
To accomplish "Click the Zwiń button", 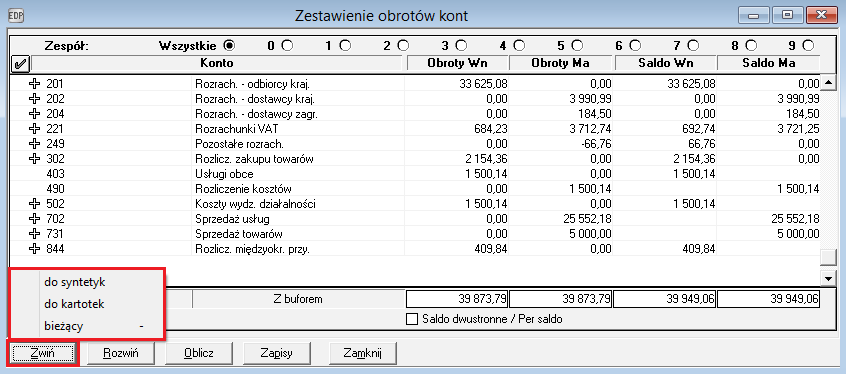I will (43, 353).
